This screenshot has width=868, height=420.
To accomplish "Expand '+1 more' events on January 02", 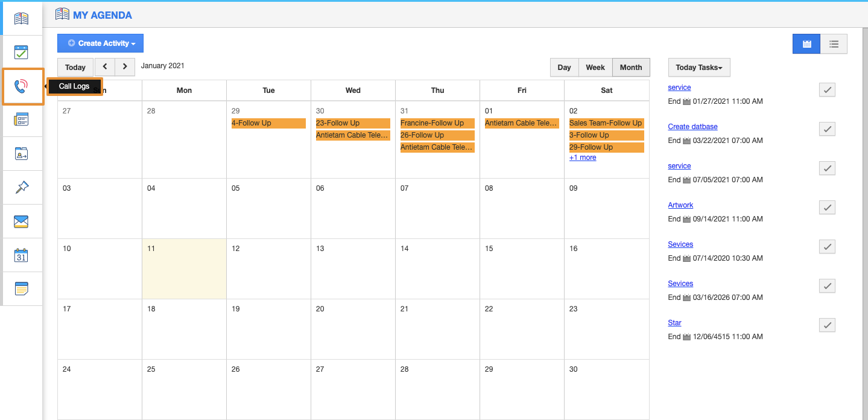I will [583, 157].
